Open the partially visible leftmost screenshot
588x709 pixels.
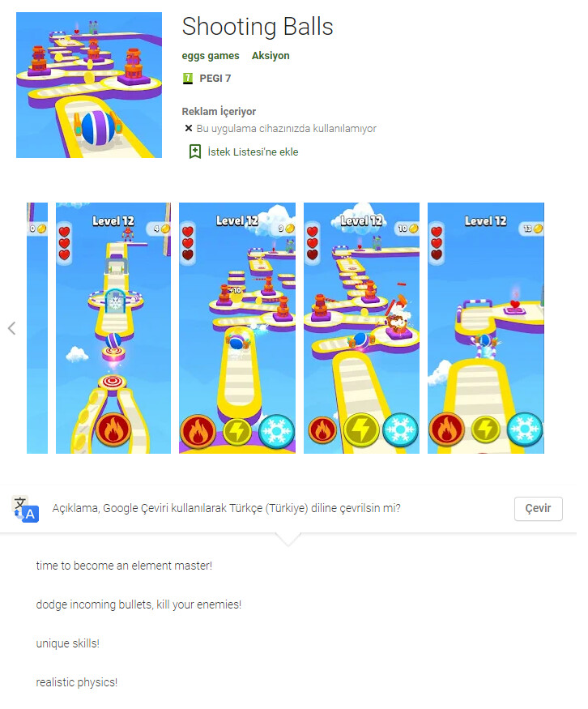coord(37,328)
